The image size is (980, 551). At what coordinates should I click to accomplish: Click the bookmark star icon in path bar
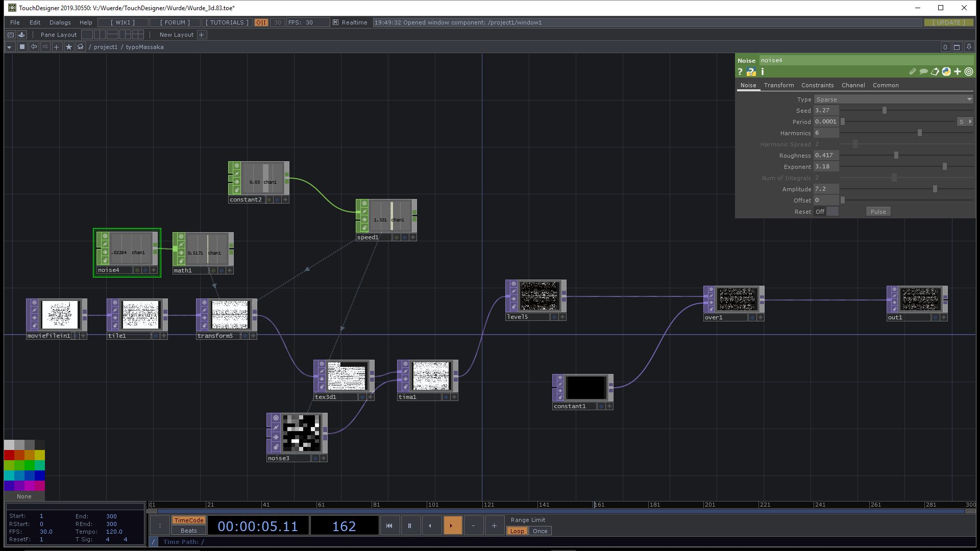69,47
